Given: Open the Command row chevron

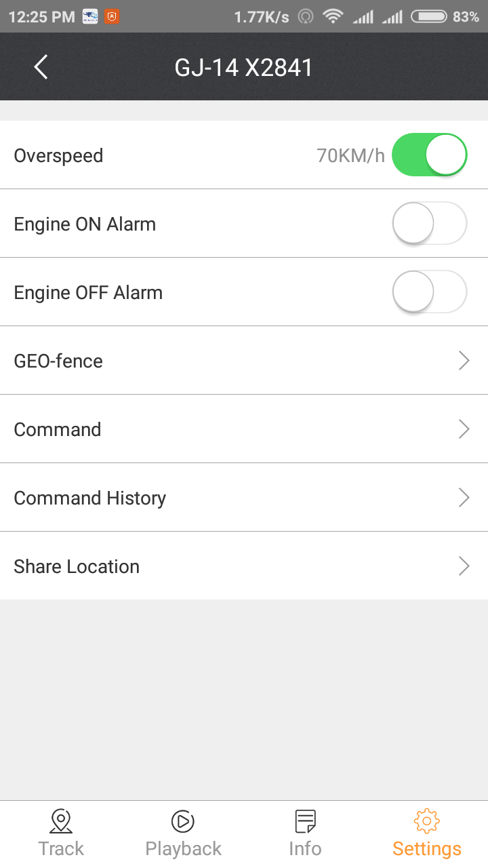Looking at the screenshot, I should 464,429.
